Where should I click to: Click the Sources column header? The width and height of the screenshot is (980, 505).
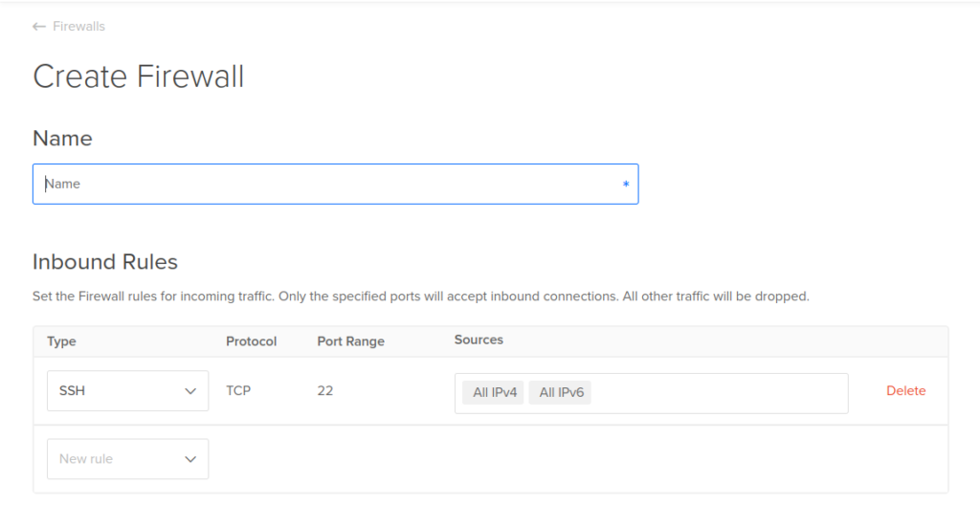click(479, 340)
